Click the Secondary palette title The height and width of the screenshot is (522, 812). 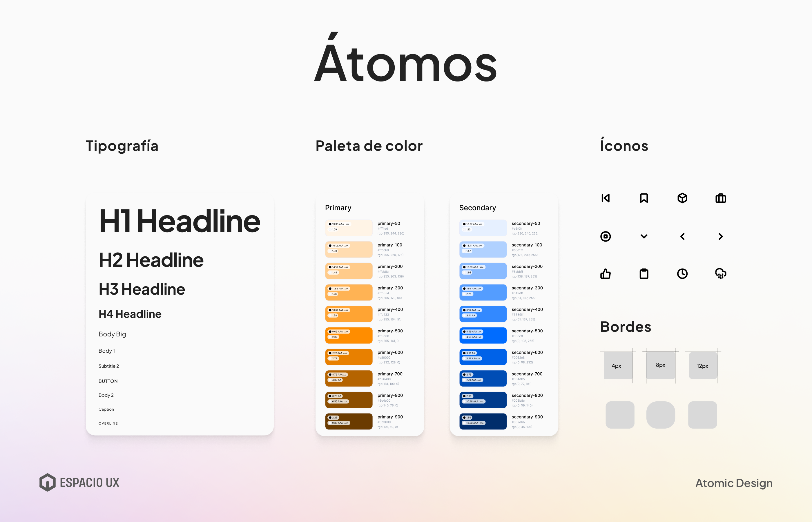click(x=478, y=207)
